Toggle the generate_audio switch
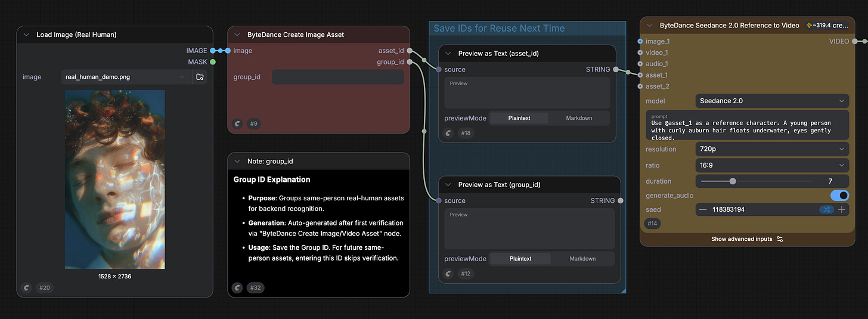Screen dimensions: 868x319 tap(839, 196)
